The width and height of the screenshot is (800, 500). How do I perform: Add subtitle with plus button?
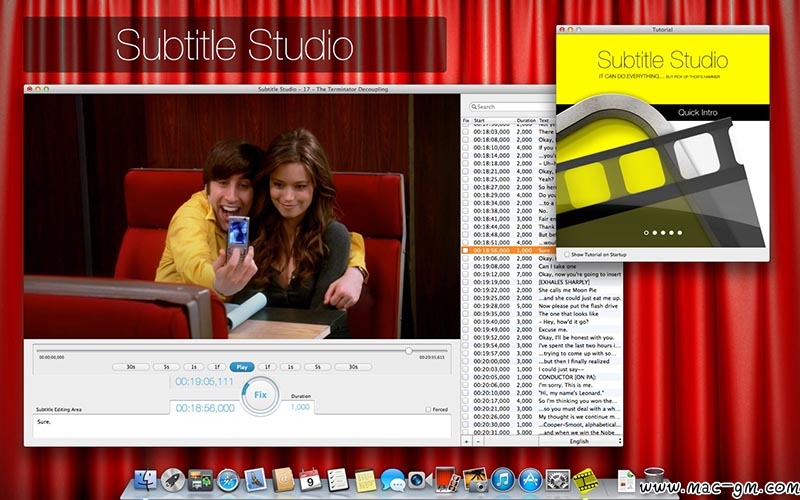[x=466, y=441]
